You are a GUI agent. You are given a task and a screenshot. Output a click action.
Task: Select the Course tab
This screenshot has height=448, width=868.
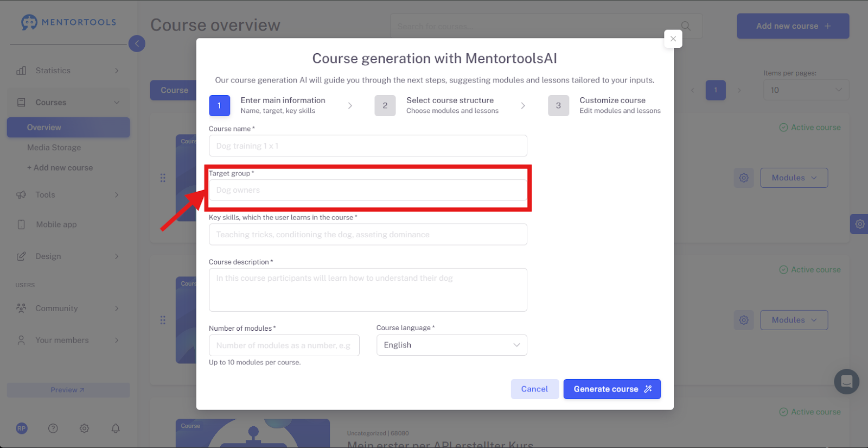point(174,90)
